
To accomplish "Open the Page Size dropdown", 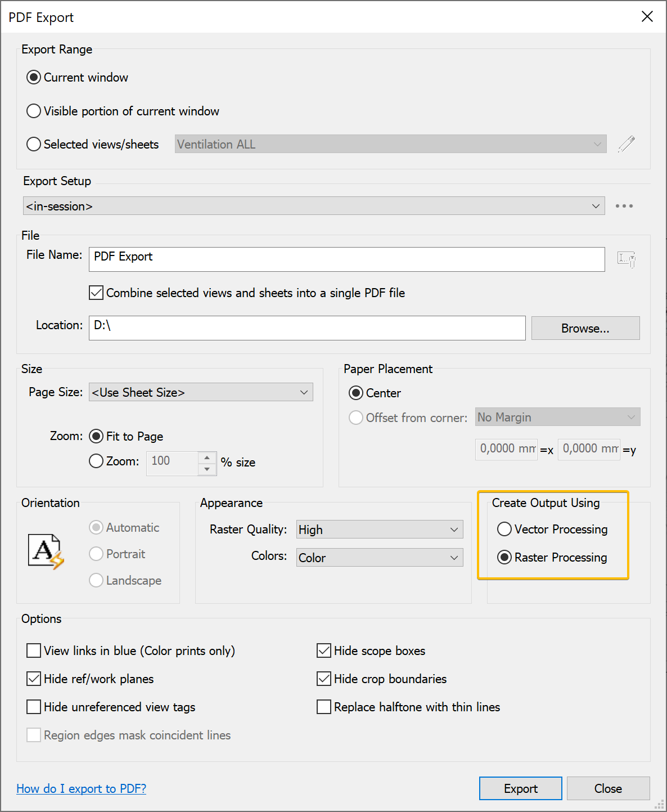I will pos(200,392).
